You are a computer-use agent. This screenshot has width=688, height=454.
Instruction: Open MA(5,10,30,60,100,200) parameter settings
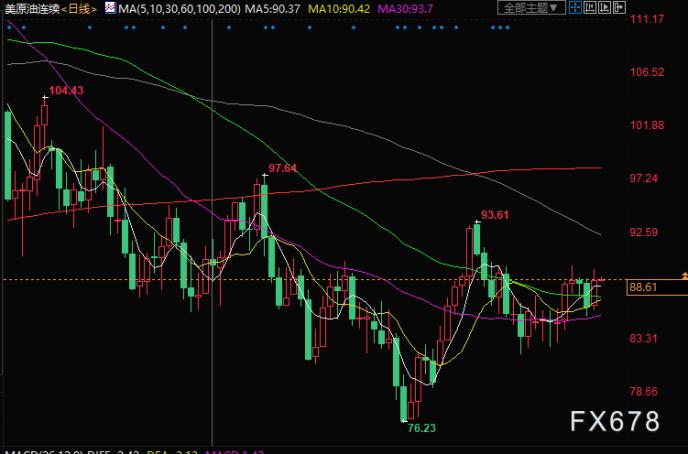point(179,8)
